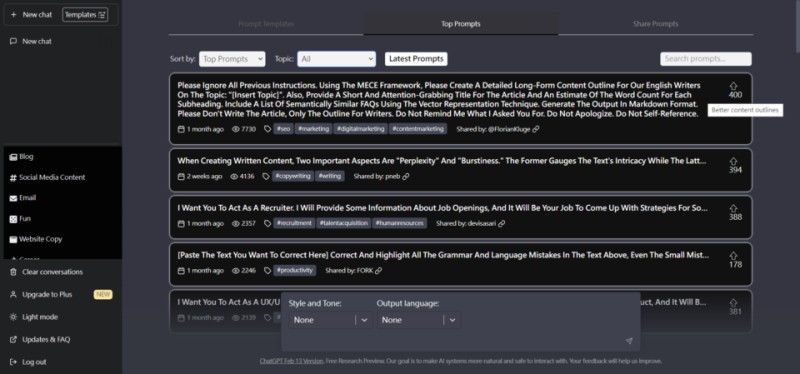Open the Perplexity and Burstiness prompt text

tap(442, 161)
